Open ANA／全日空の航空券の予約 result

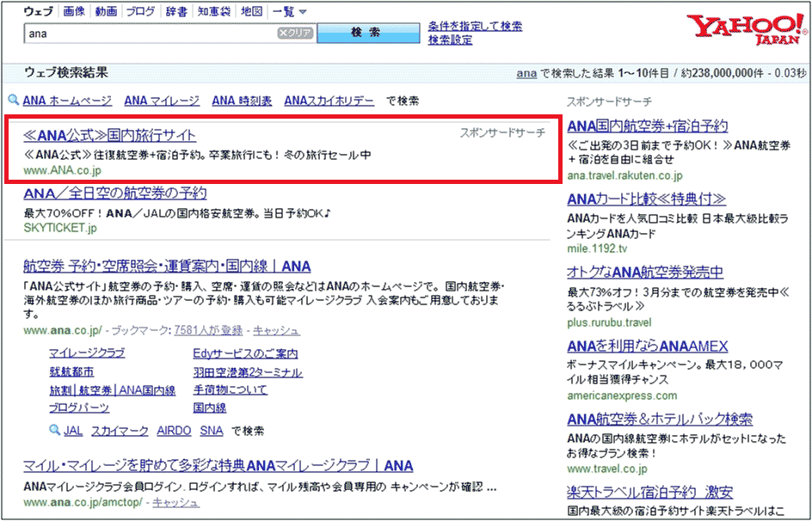(115, 193)
